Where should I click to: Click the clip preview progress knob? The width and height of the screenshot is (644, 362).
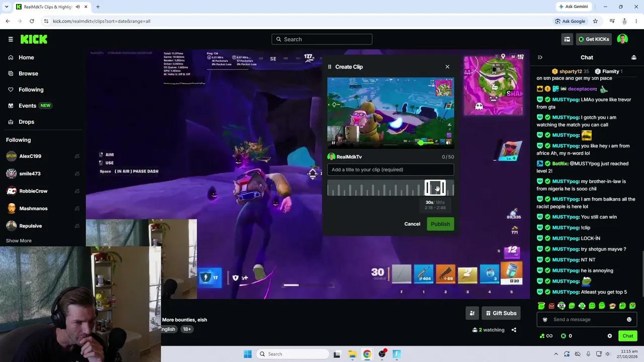coord(421,143)
